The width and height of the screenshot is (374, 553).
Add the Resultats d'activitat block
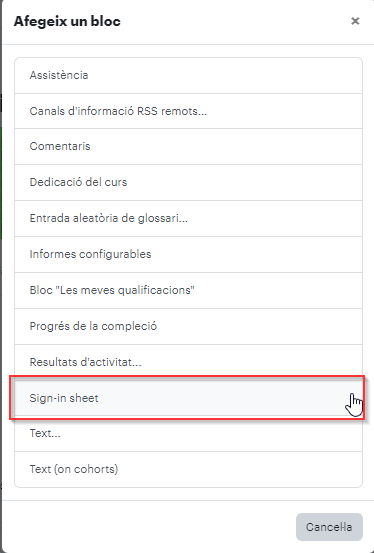tap(188, 361)
